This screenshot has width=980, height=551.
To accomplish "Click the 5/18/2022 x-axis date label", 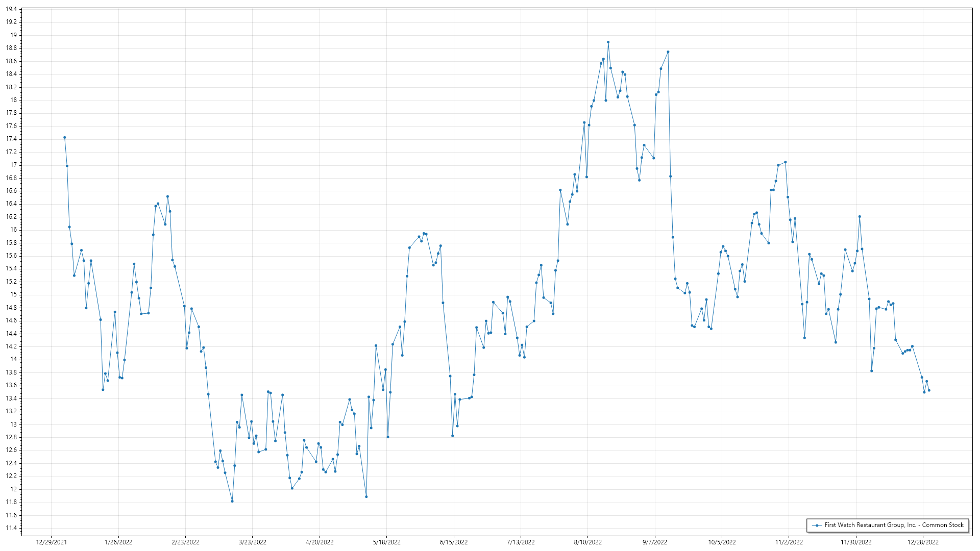I will coord(386,542).
